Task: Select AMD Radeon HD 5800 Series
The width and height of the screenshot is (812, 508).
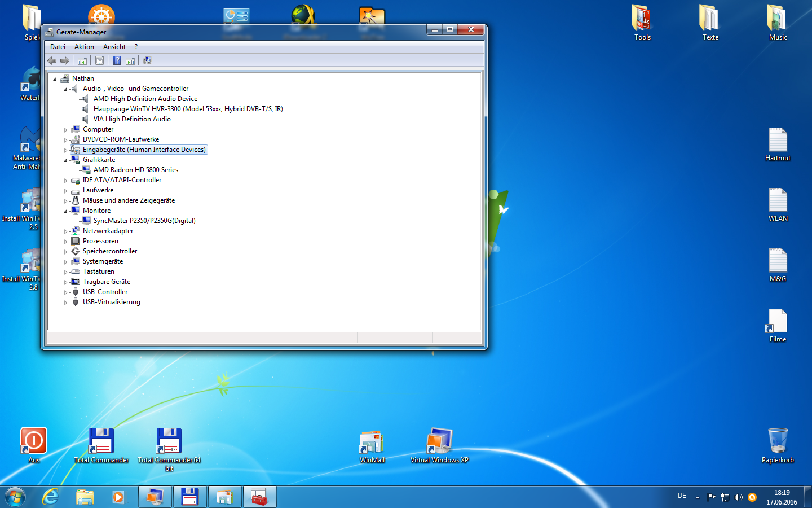Action: pos(136,170)
